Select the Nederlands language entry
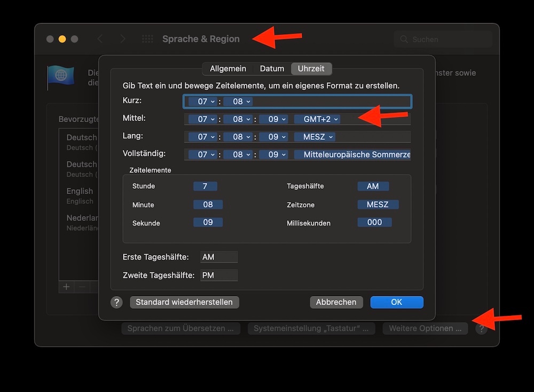The height and width of the screenshot is (392, 534). coord(80,222)
